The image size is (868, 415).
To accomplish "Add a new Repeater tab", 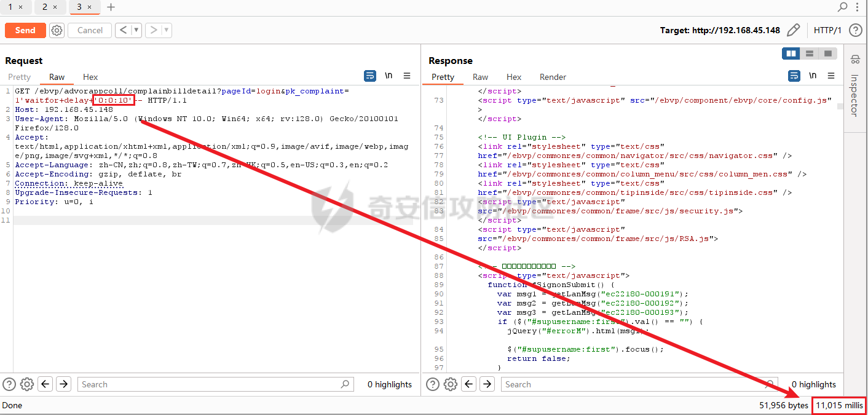I will [111, 7].
